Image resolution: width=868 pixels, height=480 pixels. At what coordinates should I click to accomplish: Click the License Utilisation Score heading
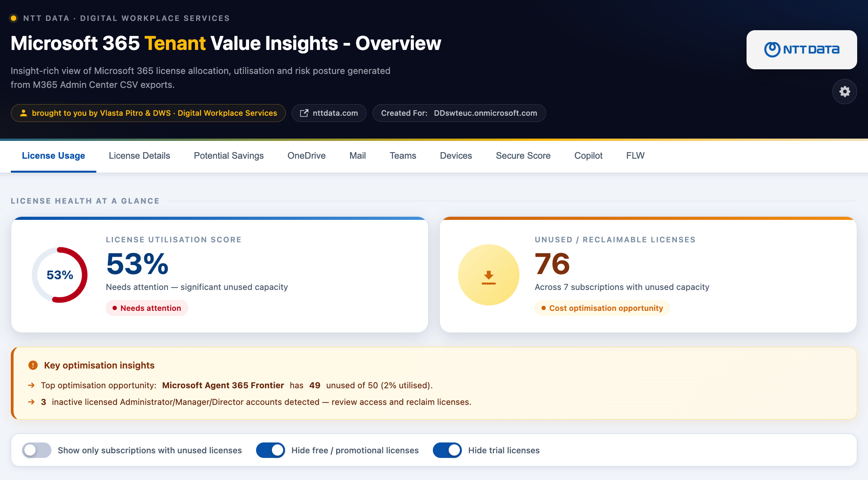[x=174, y=240]
